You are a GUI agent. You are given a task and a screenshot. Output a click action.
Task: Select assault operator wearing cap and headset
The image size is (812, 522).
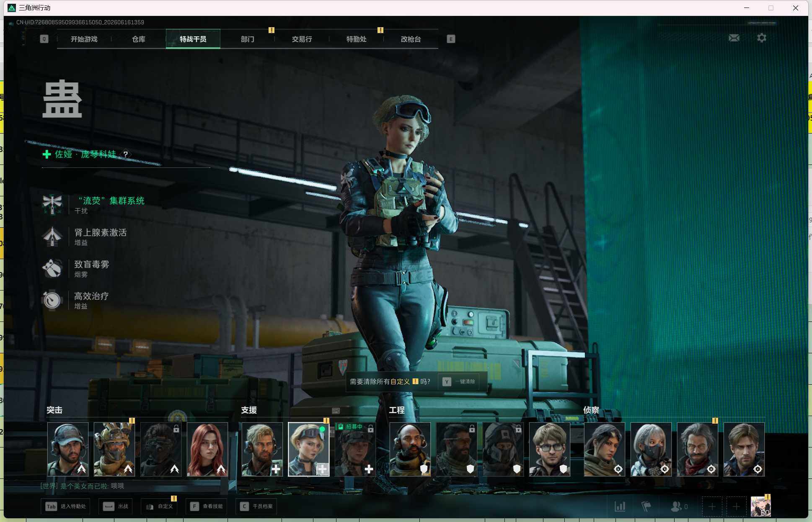click(x=68, y=449)
